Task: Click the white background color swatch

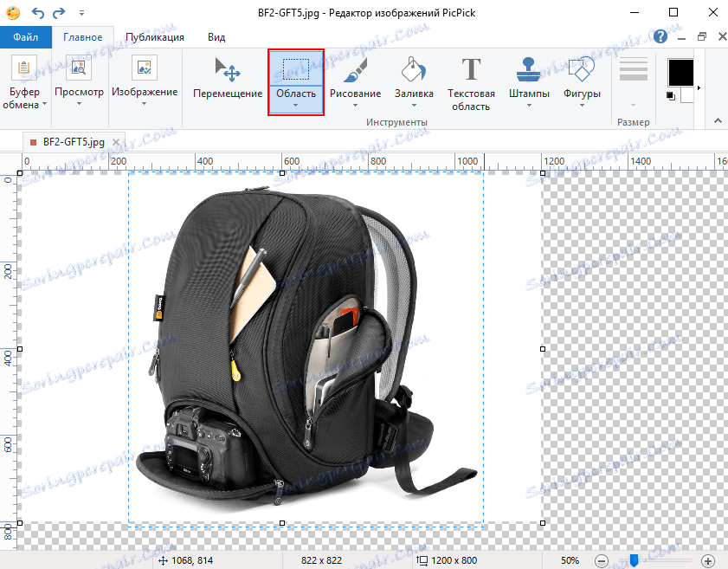Action: tap(687, 95)
